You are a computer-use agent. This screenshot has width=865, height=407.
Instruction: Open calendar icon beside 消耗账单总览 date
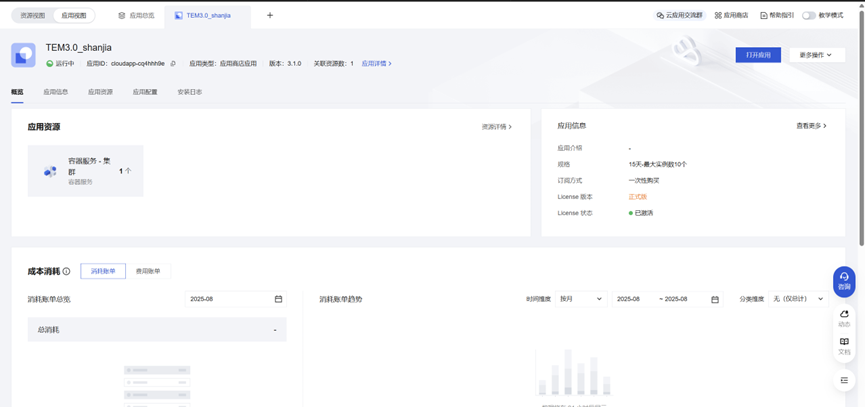pyautogui.click(x=278, y=299)
